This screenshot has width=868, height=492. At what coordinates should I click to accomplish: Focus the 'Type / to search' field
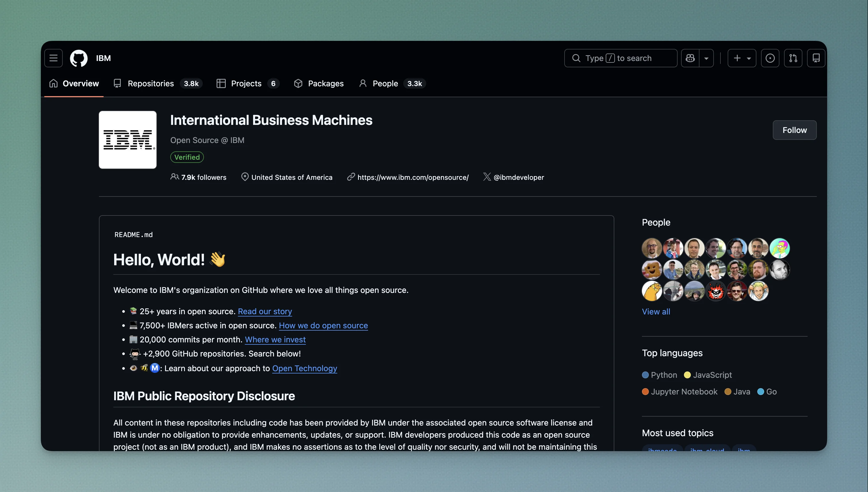point(621,58)
